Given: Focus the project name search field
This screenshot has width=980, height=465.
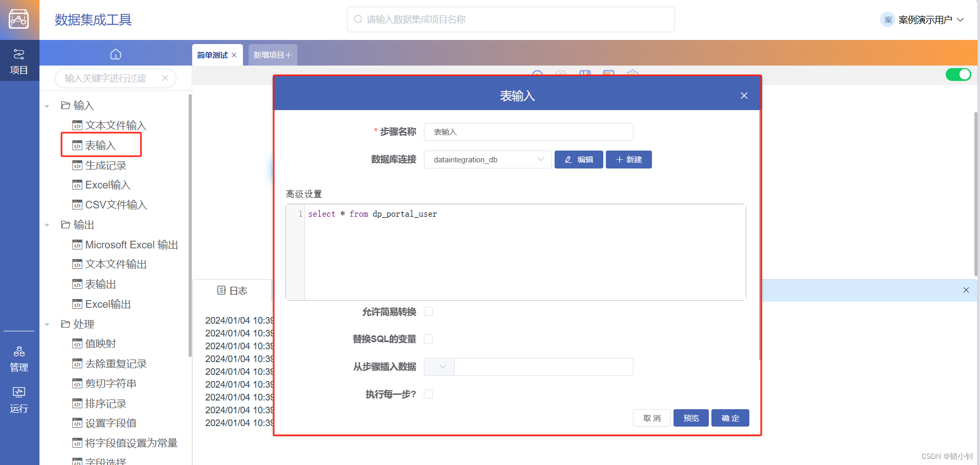Looking at the screenshot, I should (511, 19).
